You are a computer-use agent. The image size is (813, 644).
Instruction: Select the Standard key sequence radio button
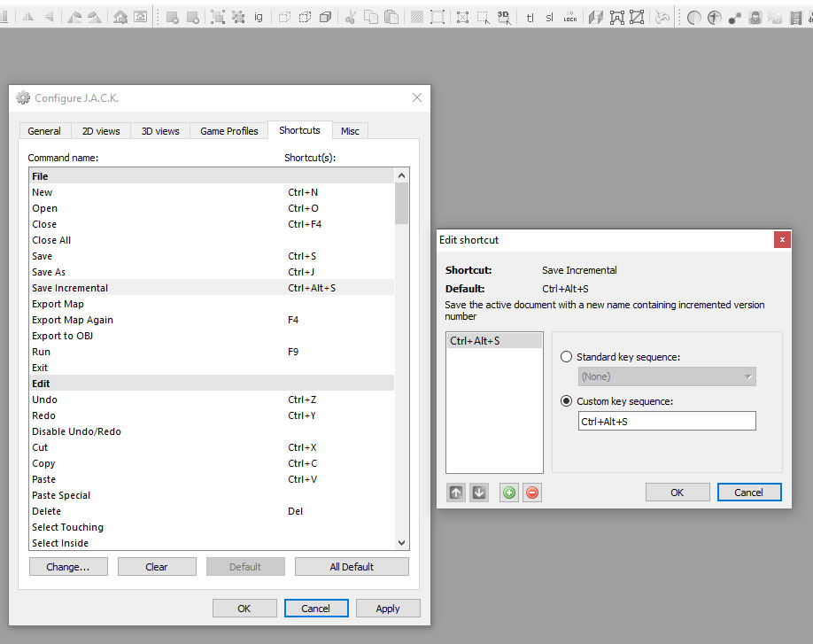[x=567, y=357]
